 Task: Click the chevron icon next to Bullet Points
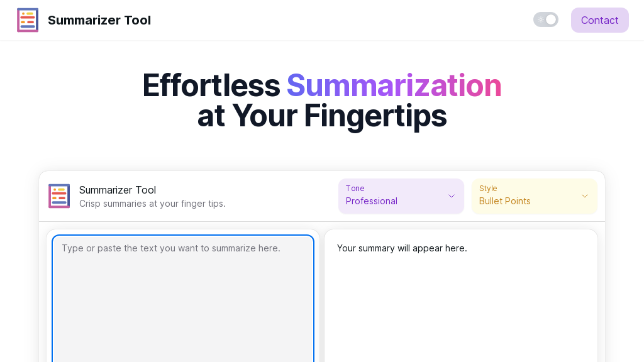[585, 196]
